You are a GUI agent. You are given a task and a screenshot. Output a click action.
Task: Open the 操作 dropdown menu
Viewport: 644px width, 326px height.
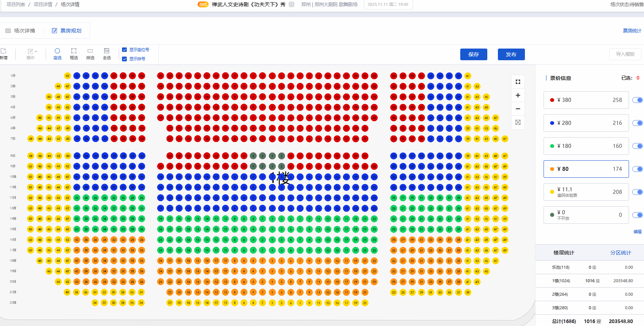click(x=31, y=54)
